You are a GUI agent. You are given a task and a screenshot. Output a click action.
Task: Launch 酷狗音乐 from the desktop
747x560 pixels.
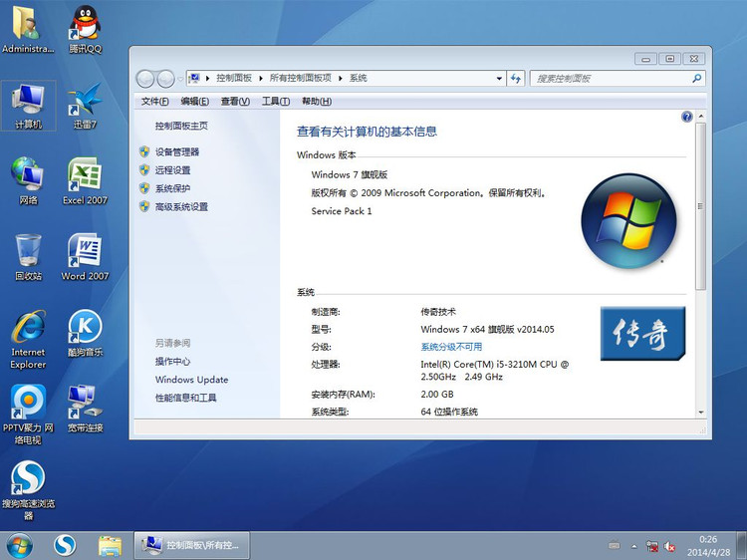pos(85,334)
